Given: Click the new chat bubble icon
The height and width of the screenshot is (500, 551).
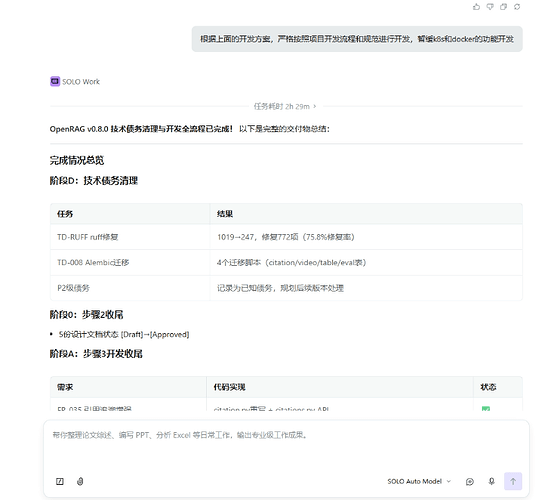Looking at the screenshot, I should click(470, 481).
